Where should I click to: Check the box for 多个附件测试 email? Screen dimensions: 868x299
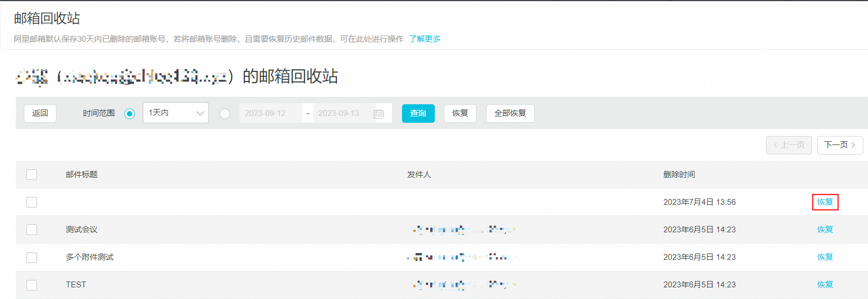(x=32, y=257)
